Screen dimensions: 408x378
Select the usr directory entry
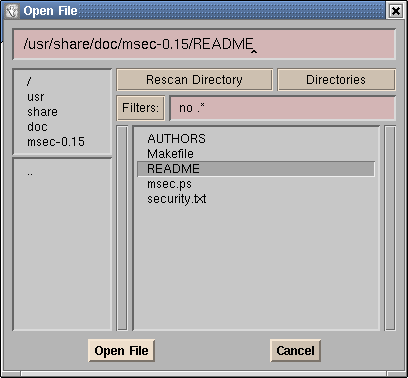(36, 97)
